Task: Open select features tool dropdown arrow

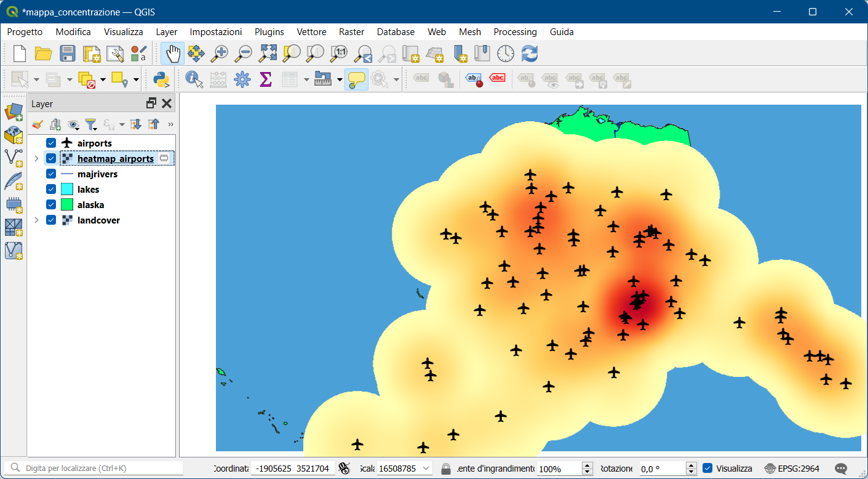Action: coord(37,79)
